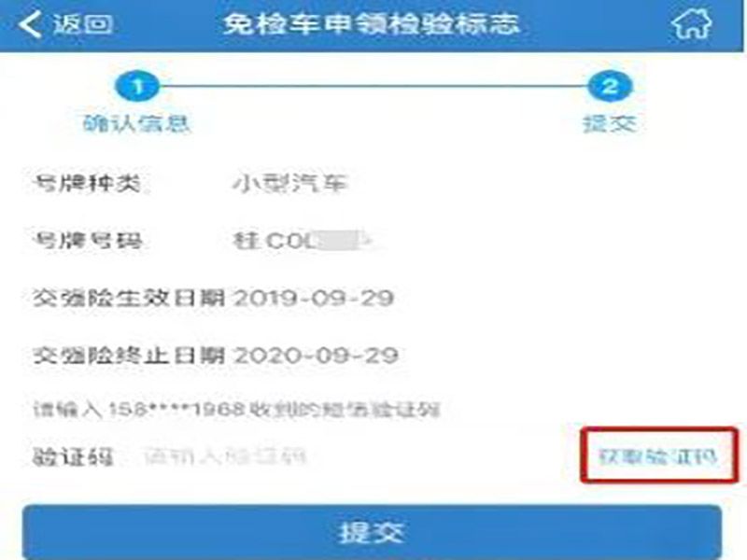The image size is (747, 560).
Task: Click the 返回 text label
Action: (x=83, y=24)
